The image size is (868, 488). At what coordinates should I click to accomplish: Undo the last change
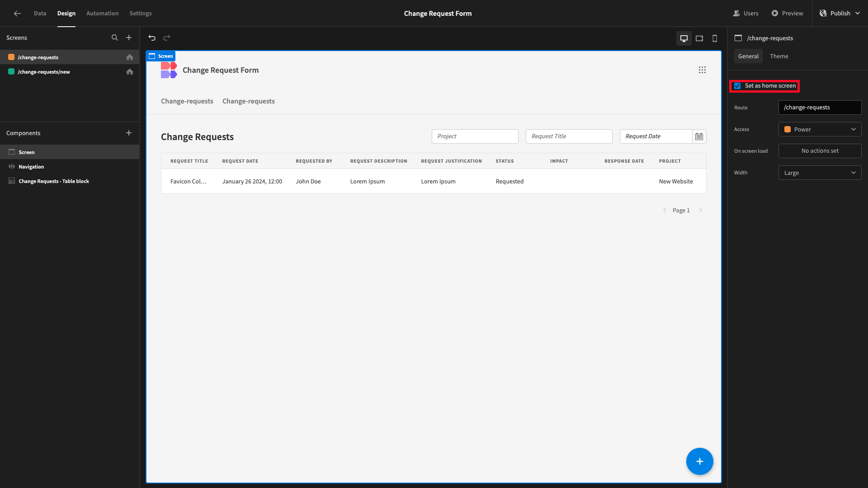[152, 38]
